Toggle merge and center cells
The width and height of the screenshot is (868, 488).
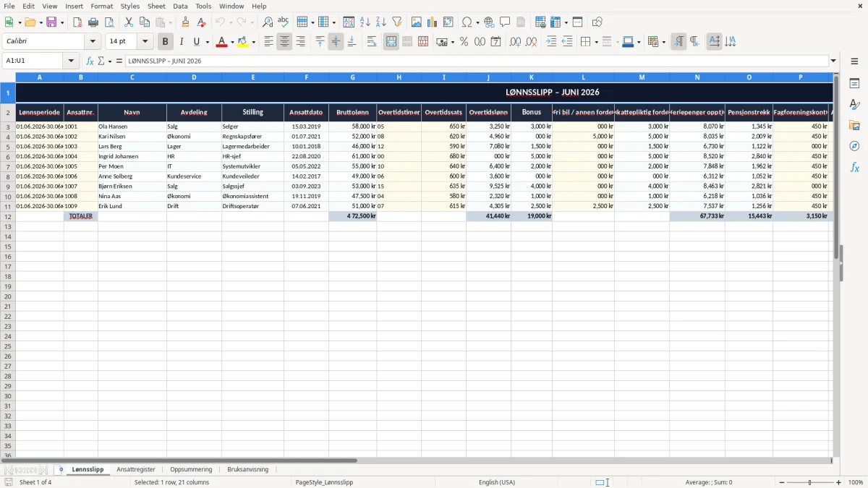coord(391,42)
